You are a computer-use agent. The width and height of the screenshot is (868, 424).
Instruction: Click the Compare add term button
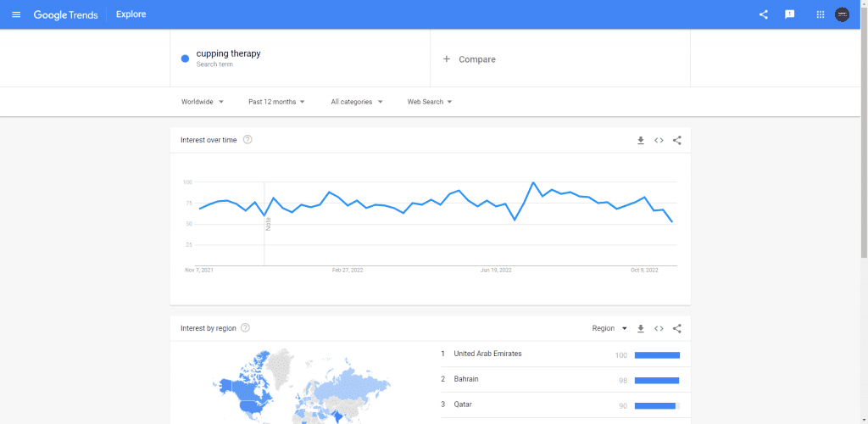coord(470,59)
